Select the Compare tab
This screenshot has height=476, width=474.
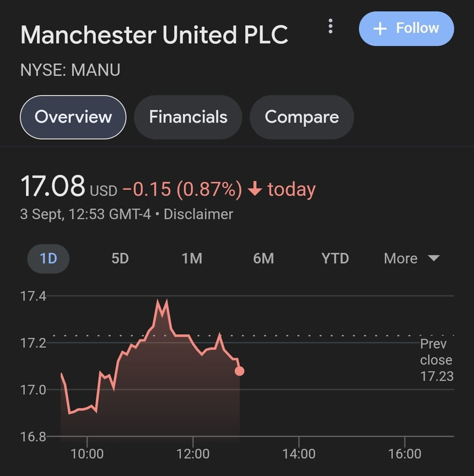click(x=301, y=117)
